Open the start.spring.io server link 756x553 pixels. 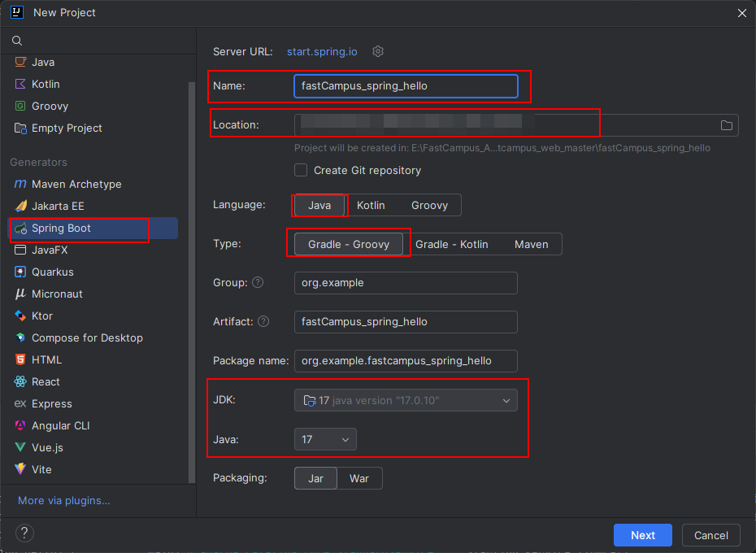[x=322, y=51]
